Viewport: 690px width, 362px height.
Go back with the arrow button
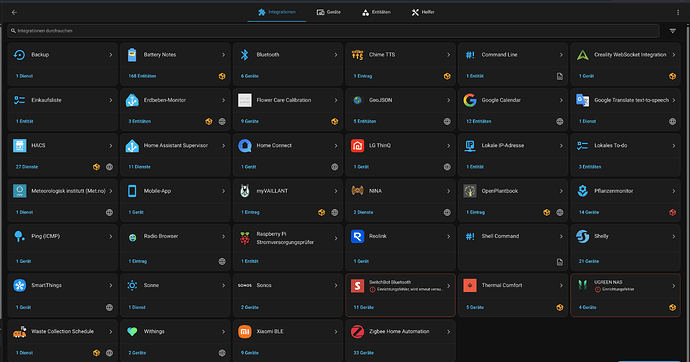click(14, 12)
